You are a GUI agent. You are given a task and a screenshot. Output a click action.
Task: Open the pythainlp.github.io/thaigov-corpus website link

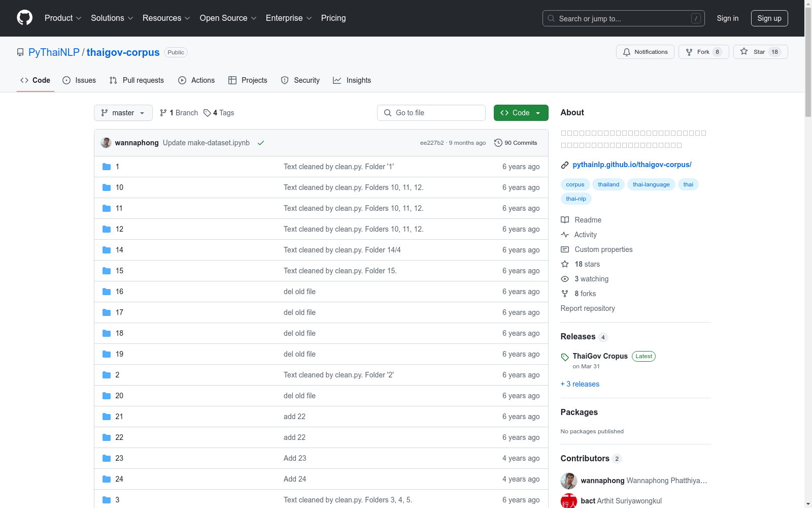632,165
